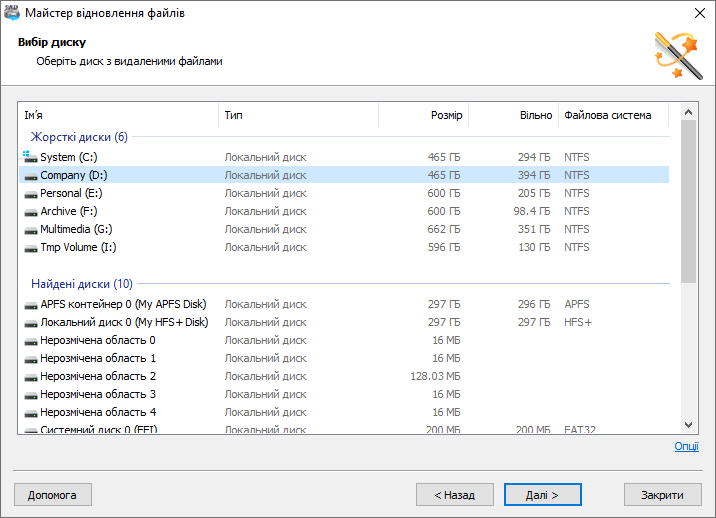Proceed with the Далі > button
Image resolution: width=716 pixels, height=518 pixels.
(x=542, y=495)
